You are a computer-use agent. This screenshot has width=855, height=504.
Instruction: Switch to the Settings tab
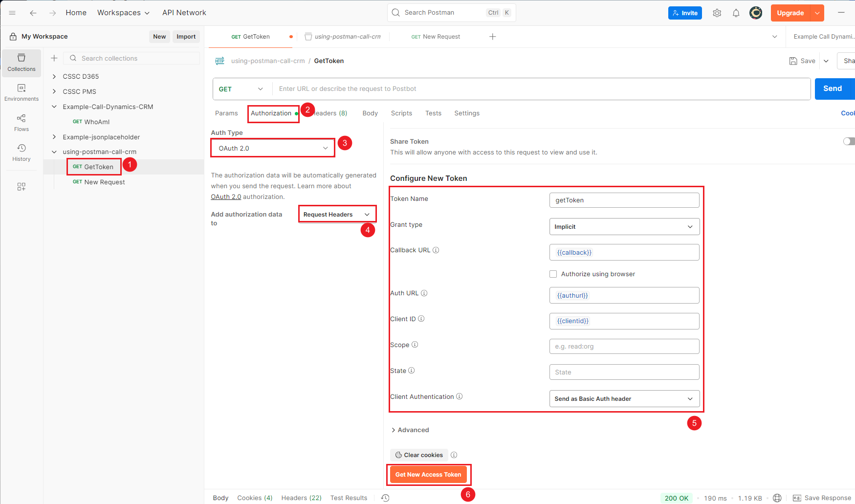point(467,113)
